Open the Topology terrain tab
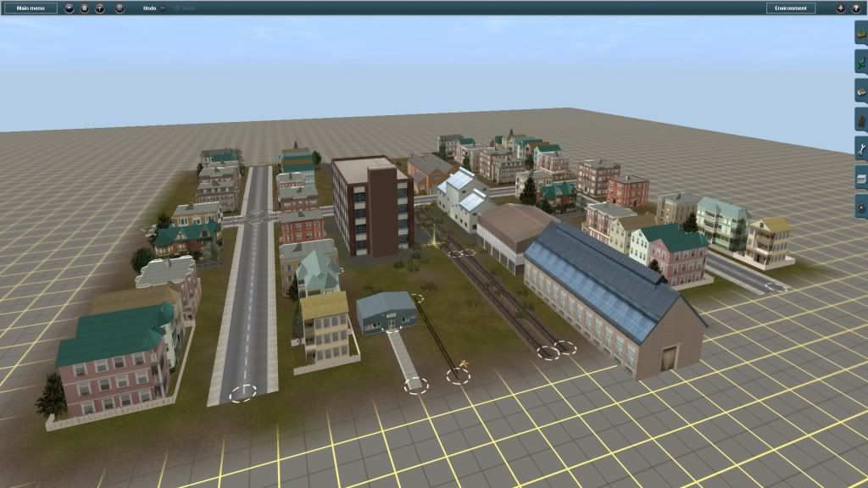 coord(861,32)
